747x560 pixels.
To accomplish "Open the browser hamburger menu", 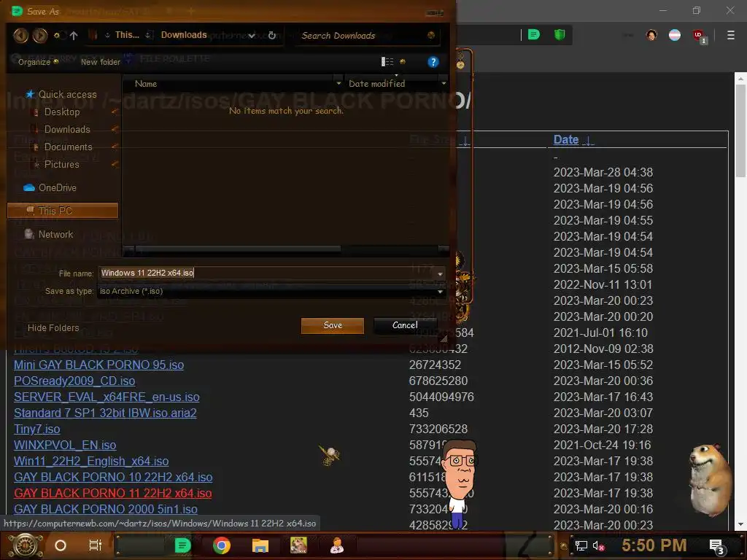I will point(730,35).
